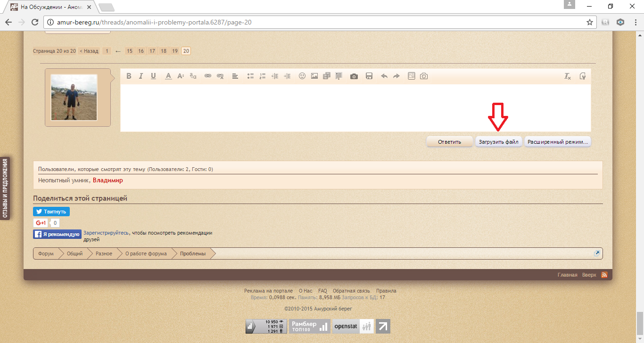Click in the reply message text area
644x343 pixels.
click(355, 108)
